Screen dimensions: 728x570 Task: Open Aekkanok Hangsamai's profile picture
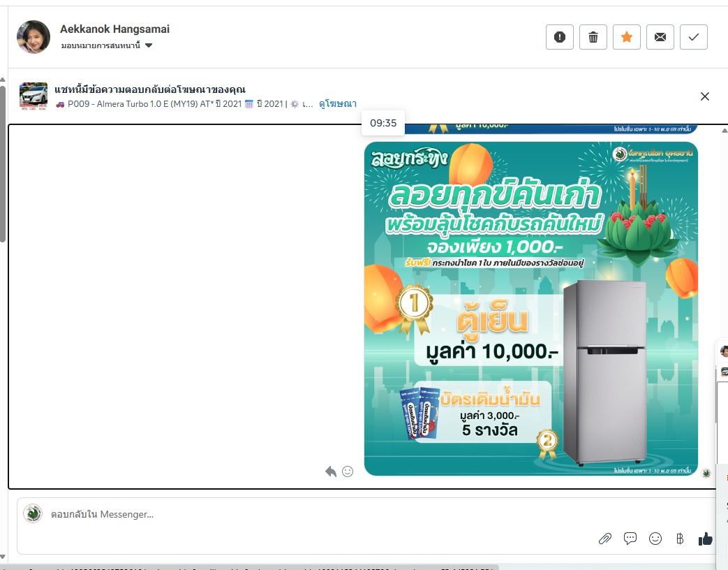[34, 37]
